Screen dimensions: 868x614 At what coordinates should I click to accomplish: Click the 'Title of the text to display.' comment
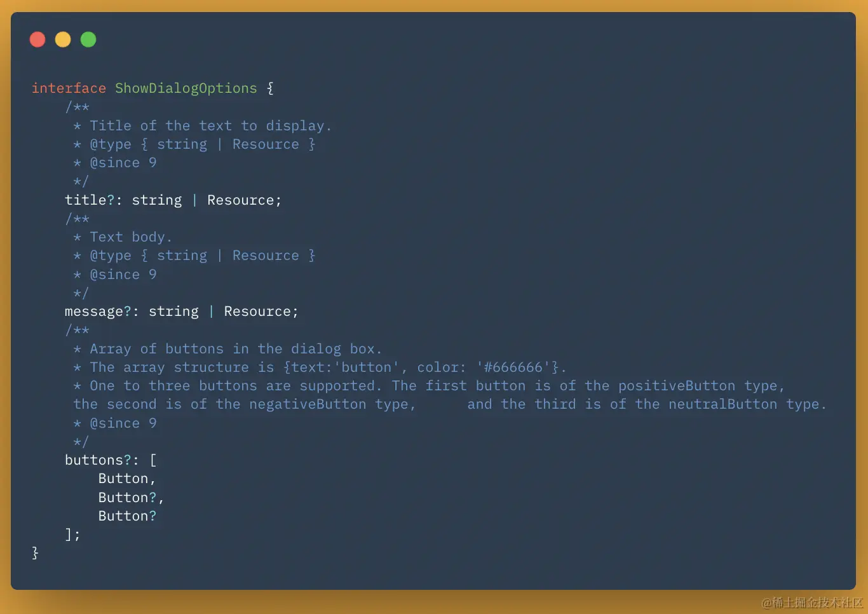210,126
